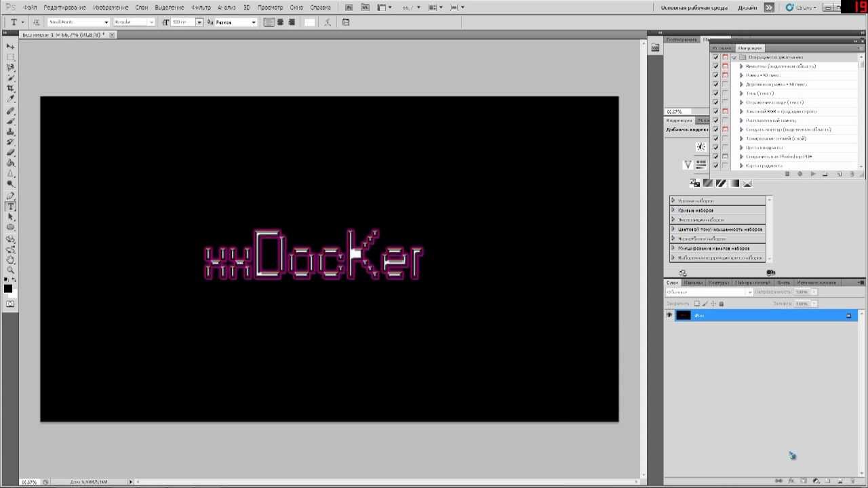Select the Horizontal Type tool in toolbox
868x488 pixels.
[x=10, y=207]
